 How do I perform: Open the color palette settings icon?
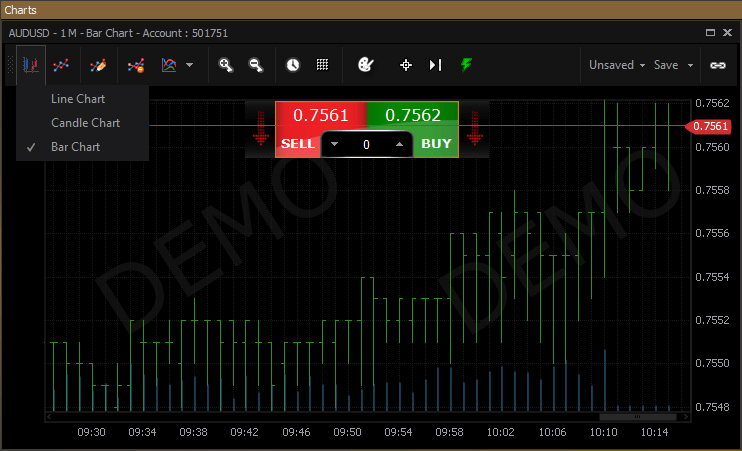pos(365,65)
